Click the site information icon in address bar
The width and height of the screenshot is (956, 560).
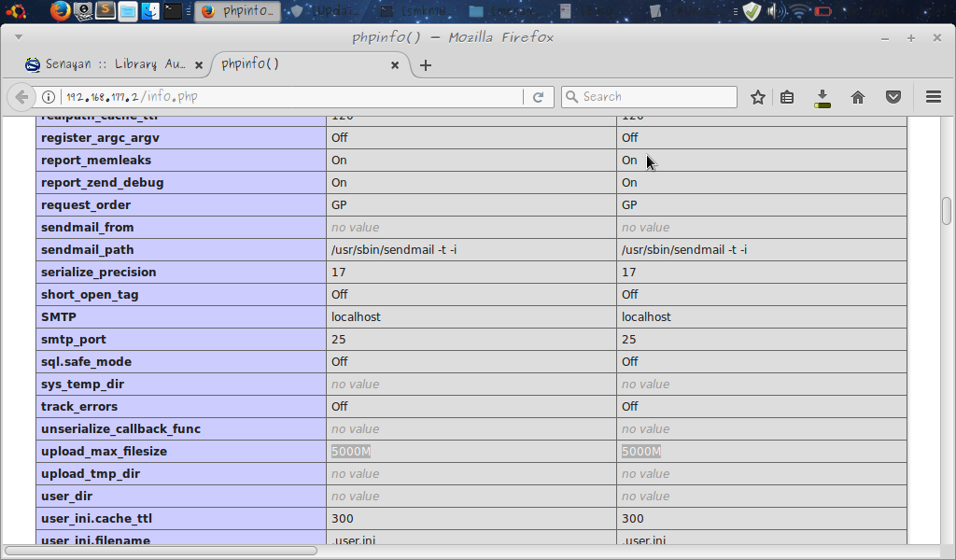pyautogui.click(x=47, y=96)
